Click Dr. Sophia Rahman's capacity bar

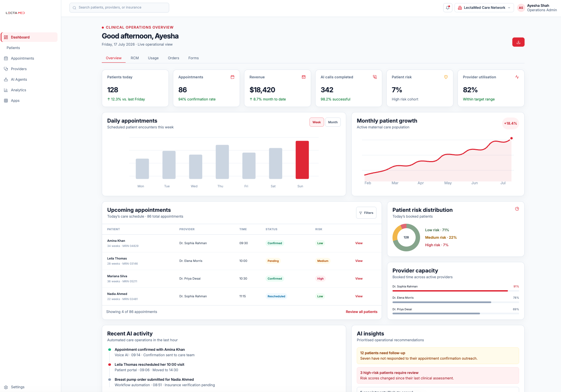455,291
